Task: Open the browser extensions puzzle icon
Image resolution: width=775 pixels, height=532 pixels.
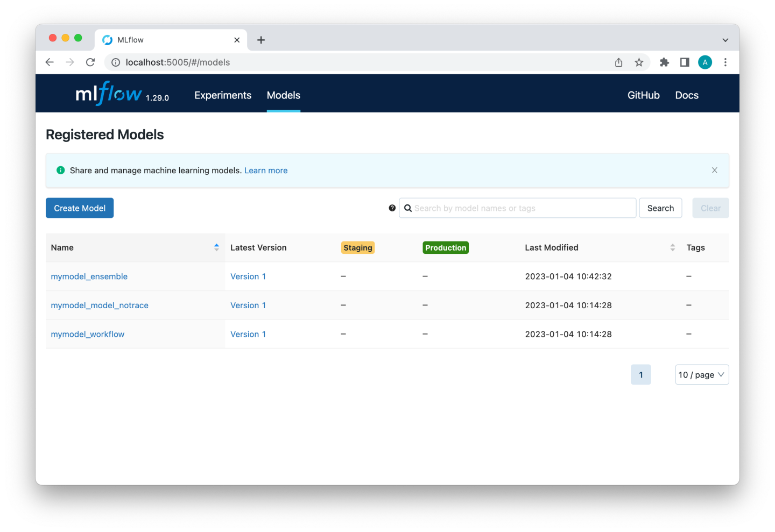Action: 664,62
